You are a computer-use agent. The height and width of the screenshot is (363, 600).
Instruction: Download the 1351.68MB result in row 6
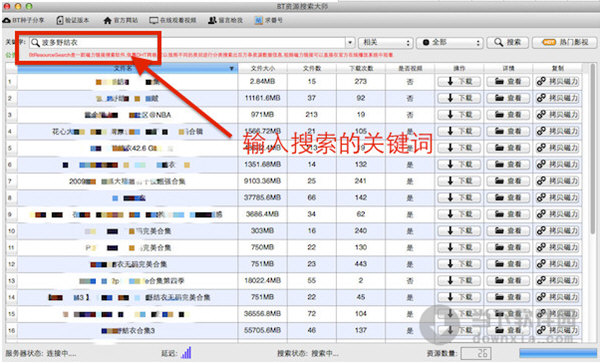point(459,164)
